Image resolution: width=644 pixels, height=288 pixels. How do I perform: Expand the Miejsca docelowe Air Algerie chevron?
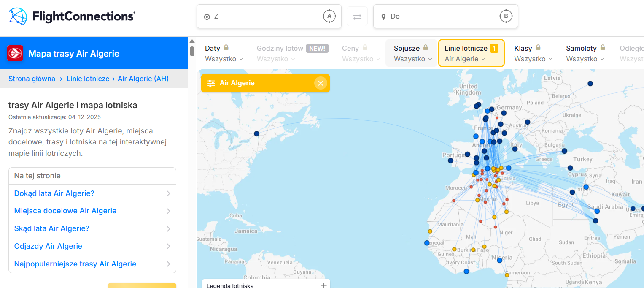168,211
